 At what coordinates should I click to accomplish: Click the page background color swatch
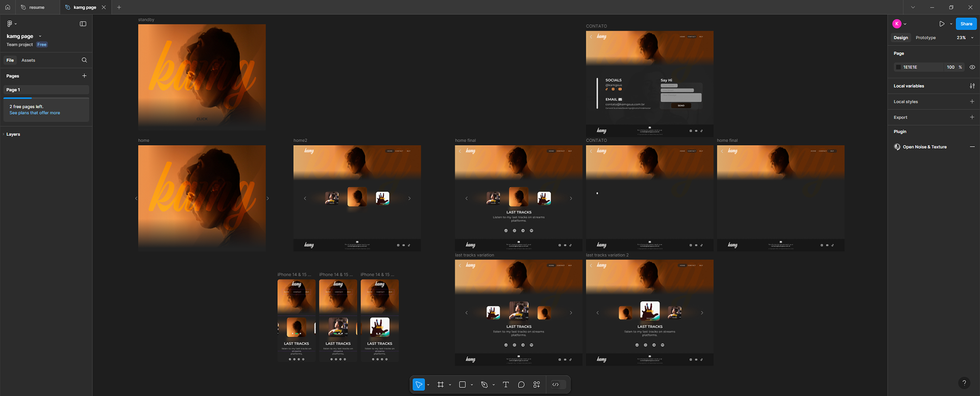click(x=898, y=67)
